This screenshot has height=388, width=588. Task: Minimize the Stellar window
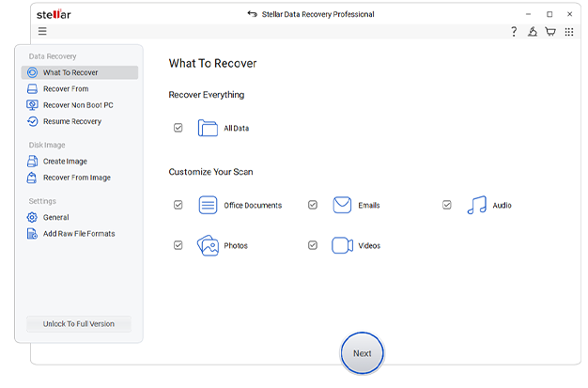tap(529, 14)
